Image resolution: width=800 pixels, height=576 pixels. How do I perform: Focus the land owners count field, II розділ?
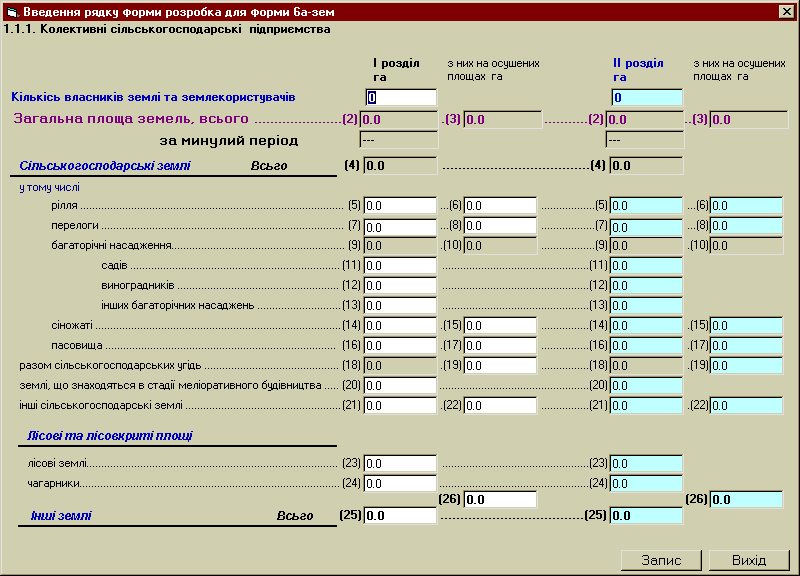tap(646, 97)
